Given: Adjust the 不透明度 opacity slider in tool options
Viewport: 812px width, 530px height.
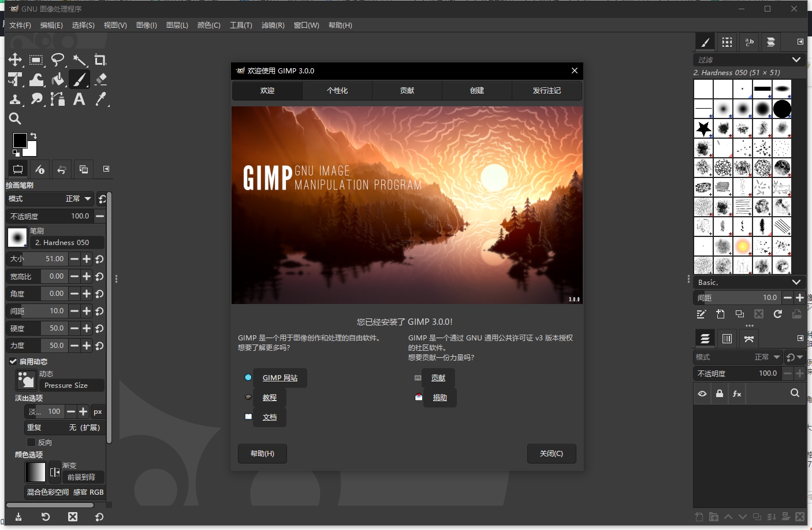Looking at the screenshot, I should (50, 216).
